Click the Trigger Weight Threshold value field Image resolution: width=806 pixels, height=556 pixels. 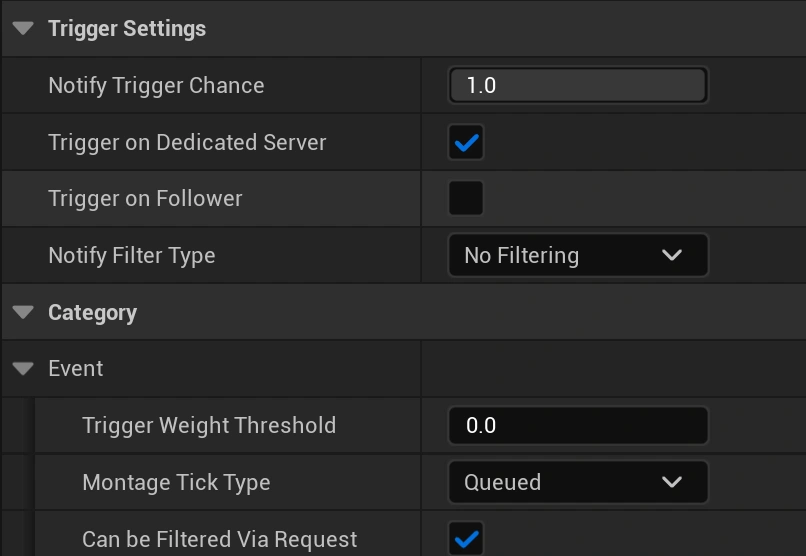point(578,426)
